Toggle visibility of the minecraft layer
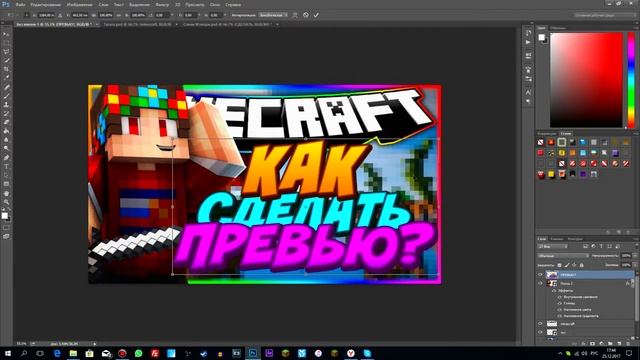Image resolution: width=640 pixels, height=360 pixels. (540, 324)
